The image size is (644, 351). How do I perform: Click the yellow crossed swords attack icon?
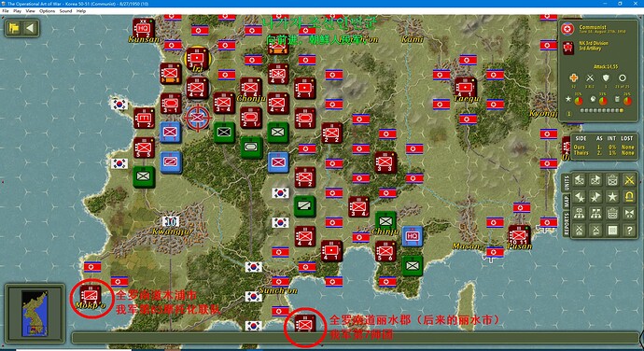coord(629,180)
